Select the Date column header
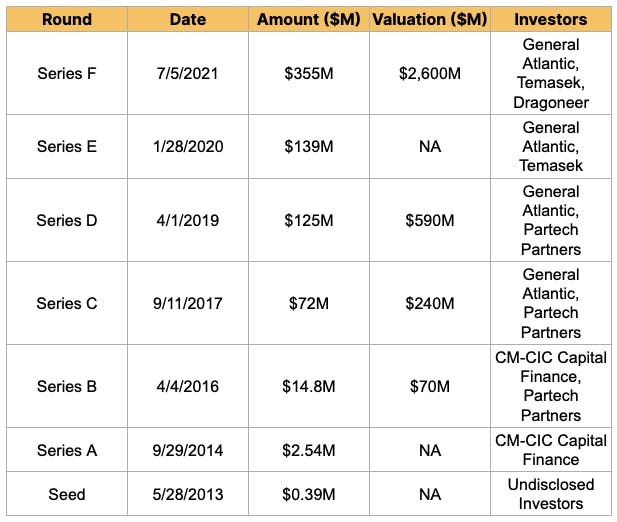Image resolution: width=617 pixels, height=522 pixels. coord(190,19)
